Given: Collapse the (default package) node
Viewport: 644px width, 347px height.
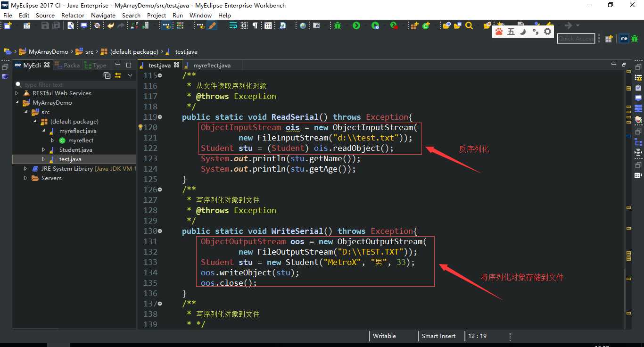Looking at the screenshot, I should pos(35,122).
